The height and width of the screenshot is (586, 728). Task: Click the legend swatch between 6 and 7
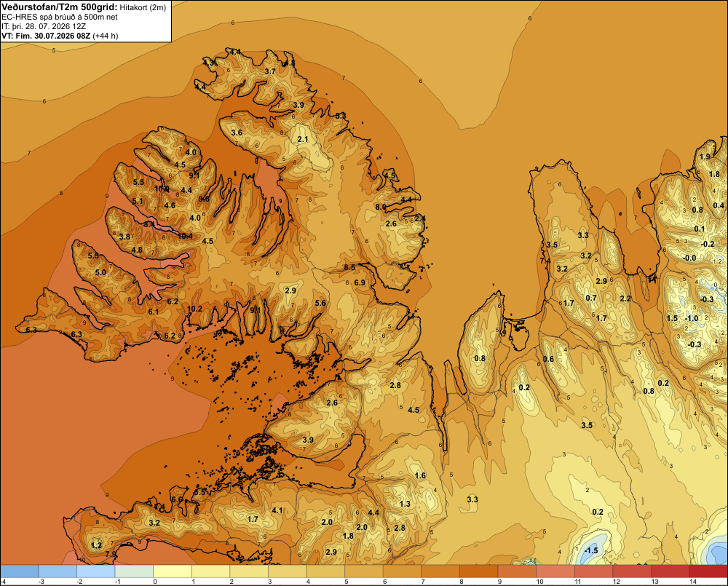(403, 571)
